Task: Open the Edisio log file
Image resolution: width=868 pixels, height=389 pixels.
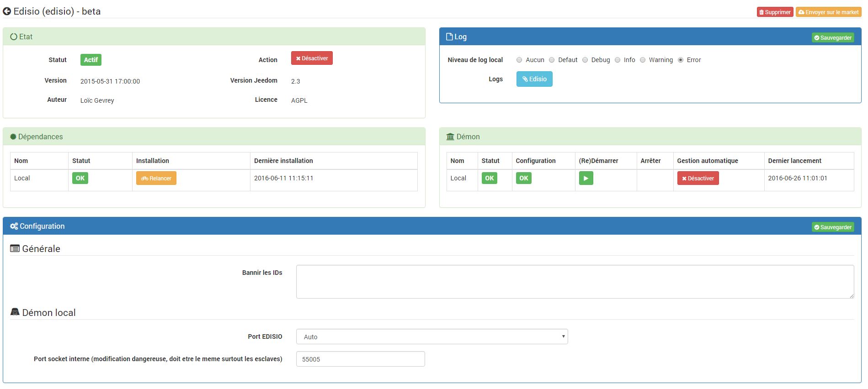Action: pyautogui.click(x=534, y=79)
